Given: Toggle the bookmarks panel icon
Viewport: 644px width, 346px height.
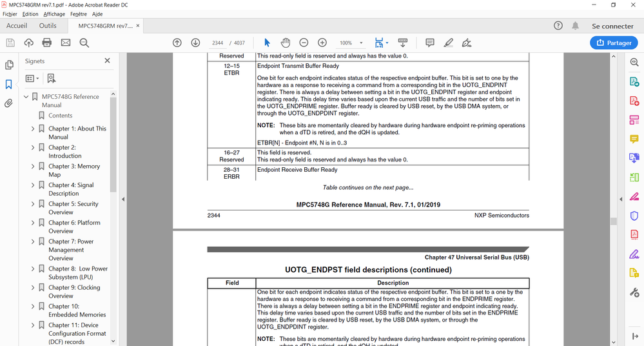Looking at the screenshot, I should (8, 85).
